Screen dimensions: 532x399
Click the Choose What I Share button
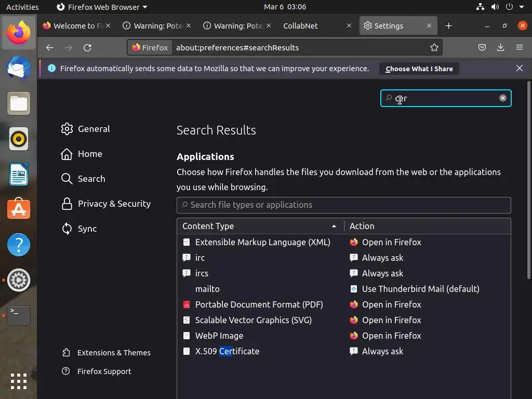click(419, 69)
